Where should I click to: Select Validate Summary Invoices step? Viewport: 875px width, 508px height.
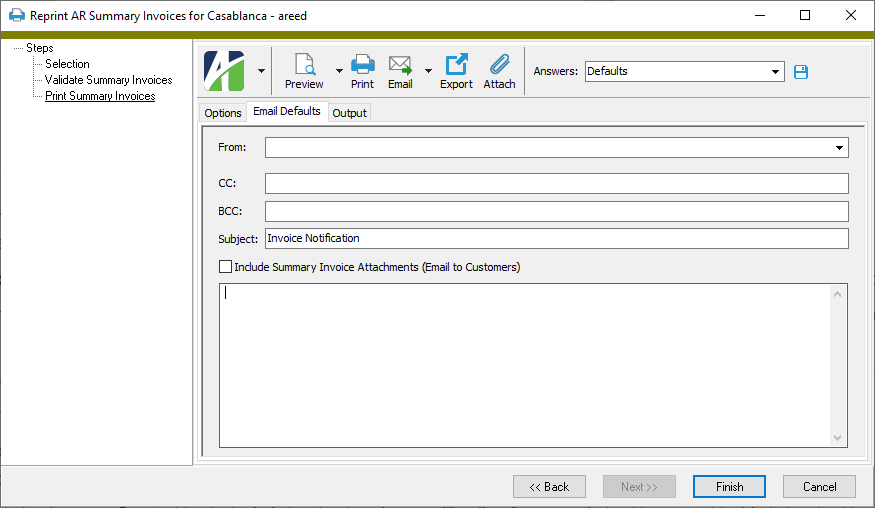pyautogui.click(x=108, y=80)
